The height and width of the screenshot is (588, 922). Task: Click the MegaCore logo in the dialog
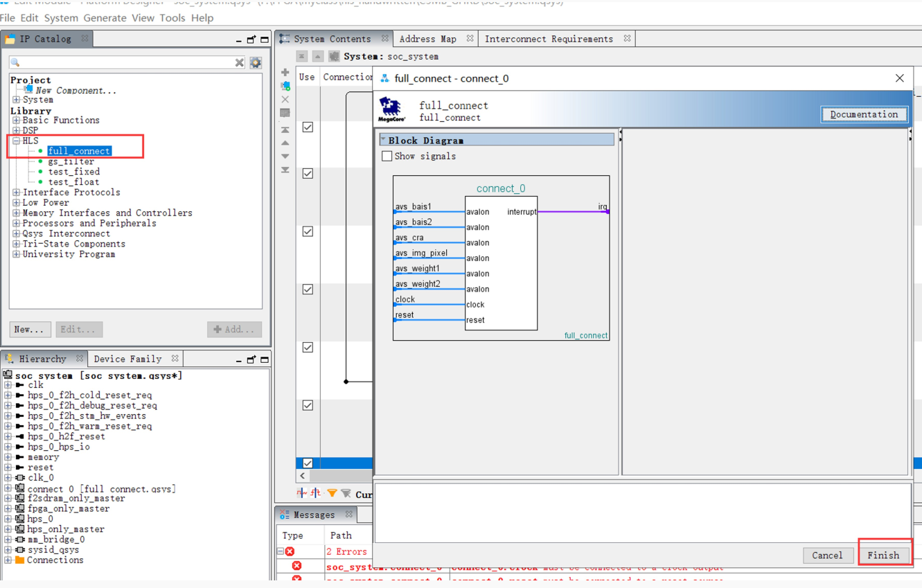pyautogui.click(x=391, y=110)
